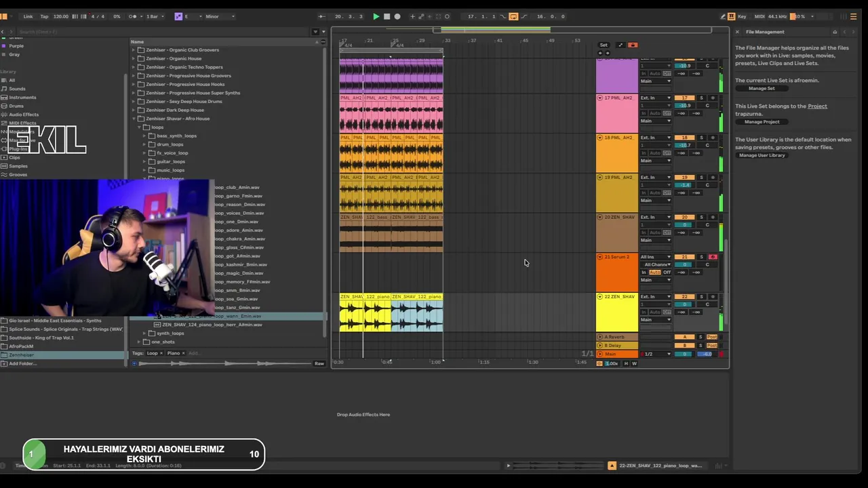
Task: Open the 1 Bar quantization menu
Action: [x=155, y=16]
